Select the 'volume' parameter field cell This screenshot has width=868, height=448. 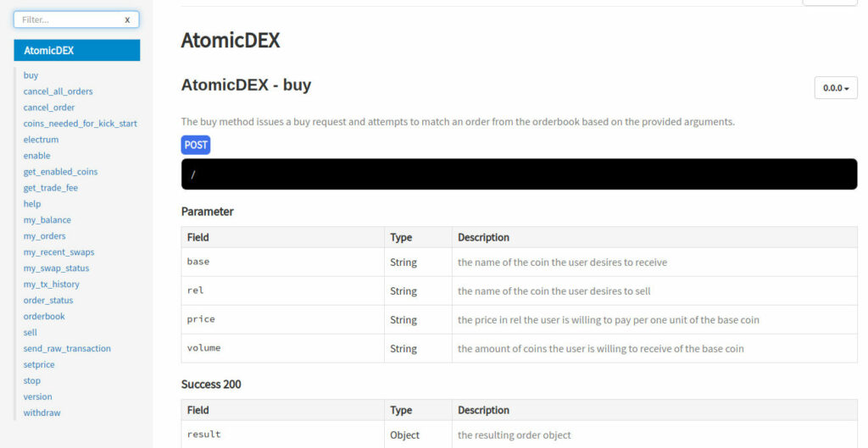283,348
